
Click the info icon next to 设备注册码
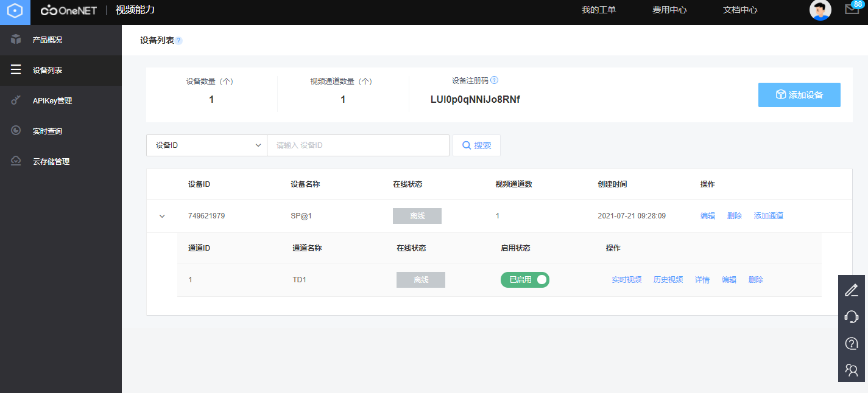(495, 80)
